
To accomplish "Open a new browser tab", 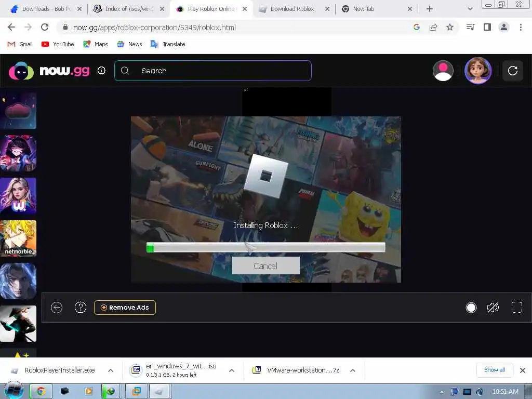I will tap(430, 9).
